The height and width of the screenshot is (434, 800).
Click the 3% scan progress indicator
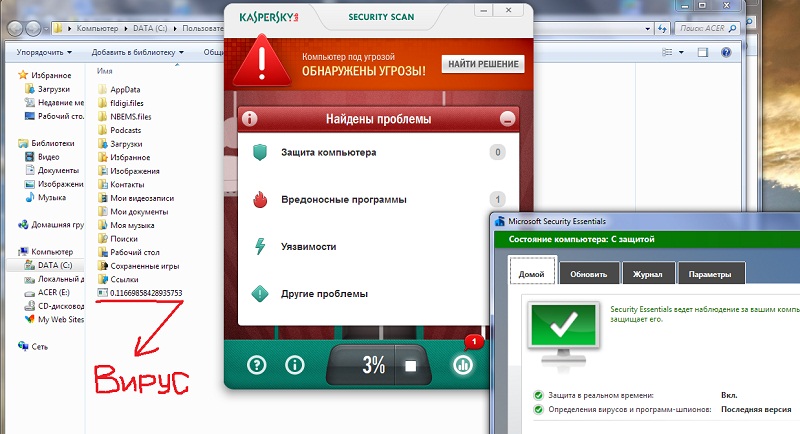[373, 365]
